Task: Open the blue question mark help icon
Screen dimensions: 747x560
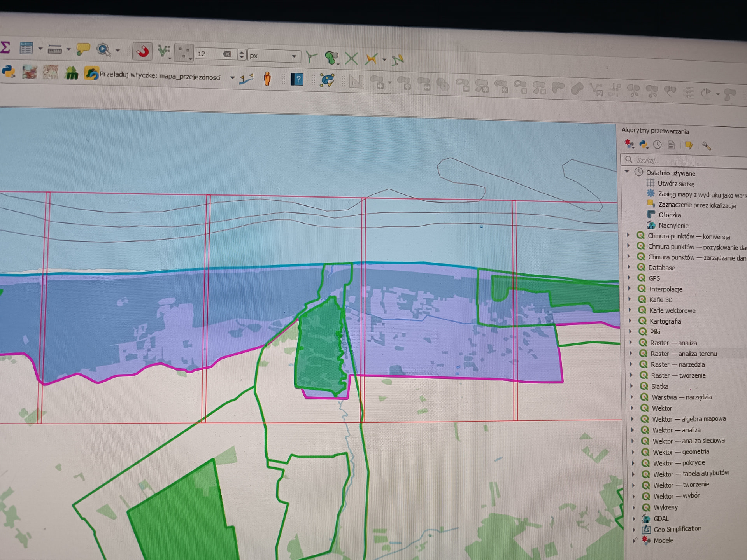Action: pos(297,80)
